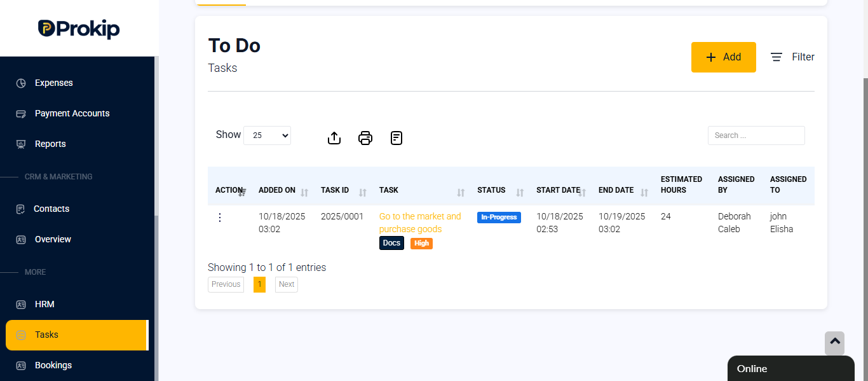
Task: Click added on date 10/18/2025 03:02
Action: click(x=282, y=223)
